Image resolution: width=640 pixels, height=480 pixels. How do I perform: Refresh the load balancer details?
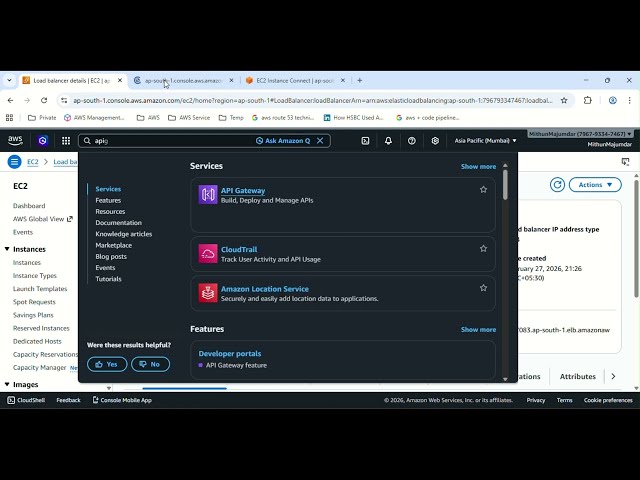[x=557, y=184]
